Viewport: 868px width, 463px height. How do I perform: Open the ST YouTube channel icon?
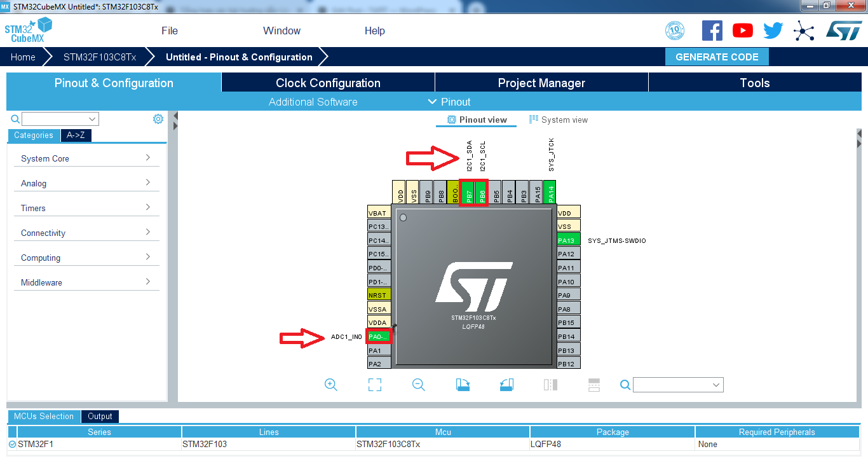[742, 31]
